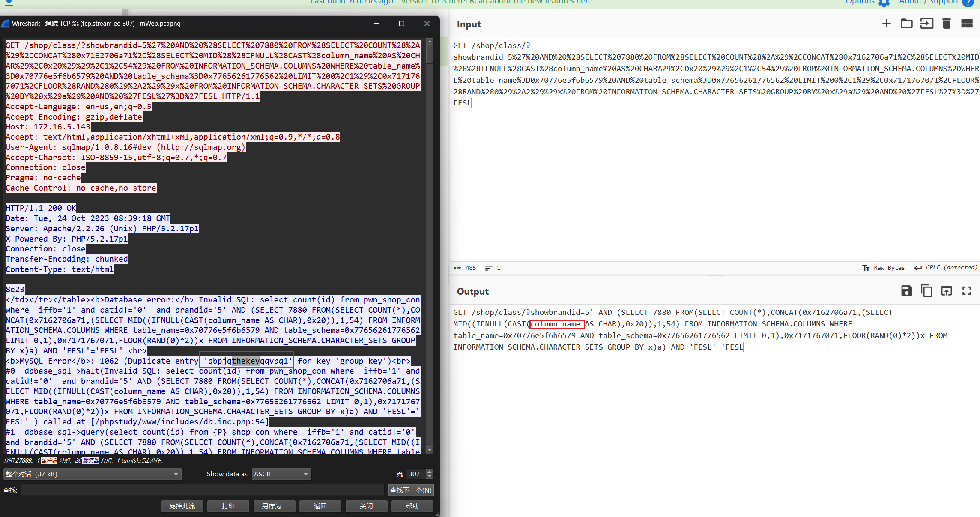Open the conversation selector dropdown

(x=92, y=474)
